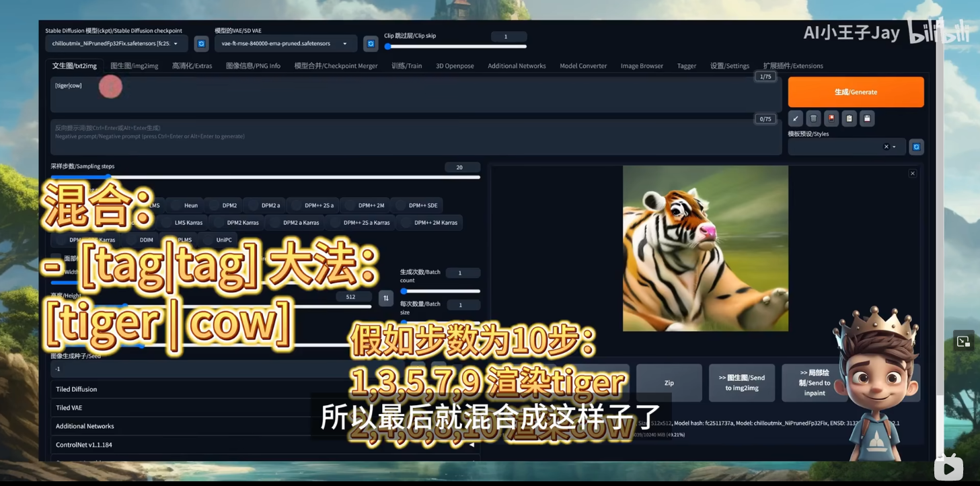Adjust the Sampling steps slider
The width and height of the screenshot is (980, 486).
click(x=265, y=177)
